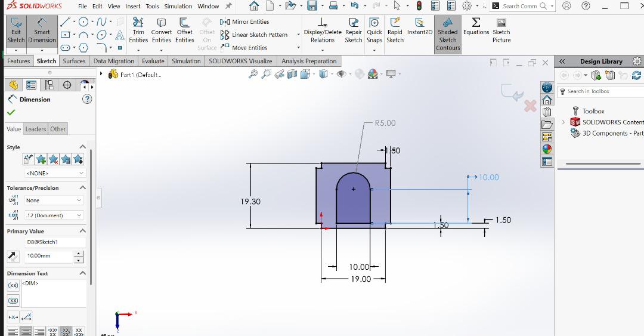
Task: Toggle Shaded Sketch Contours
Action: 448,35
